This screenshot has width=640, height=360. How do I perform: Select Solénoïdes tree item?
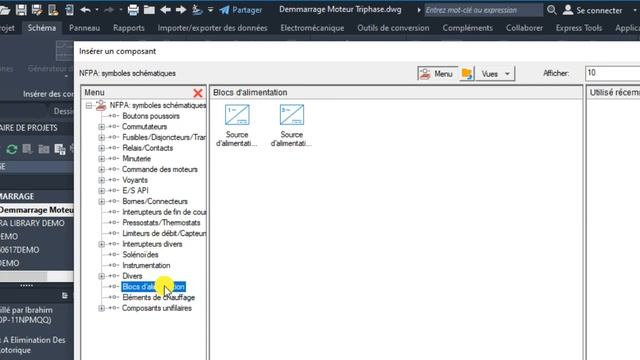(x=140, y=255)
